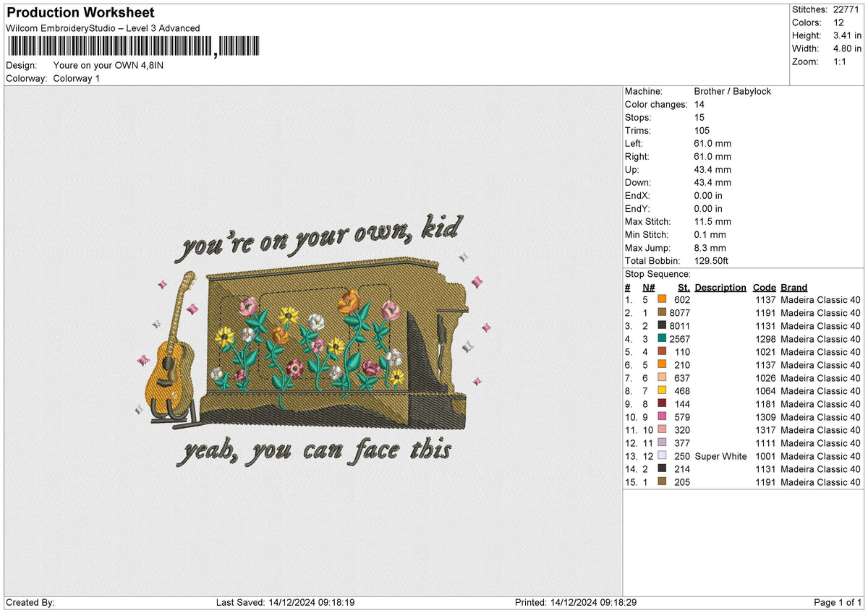
Task: Select the Min Stitch value 0.1 mm
Action: [x=710, y=235]
